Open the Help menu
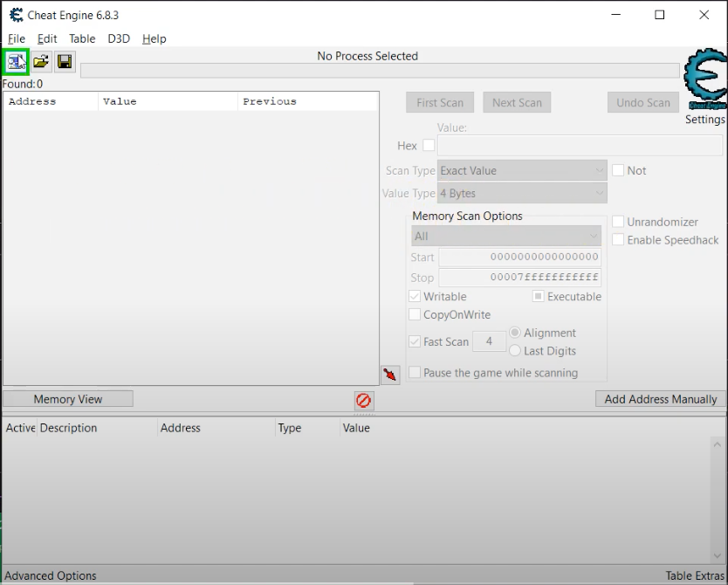Viewport: 728px width, 585px height. pos(155,38)
